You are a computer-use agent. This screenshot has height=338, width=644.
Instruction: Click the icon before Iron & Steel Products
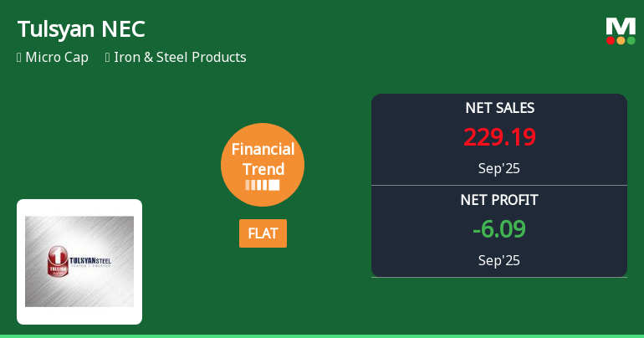(x=108, y=58)
